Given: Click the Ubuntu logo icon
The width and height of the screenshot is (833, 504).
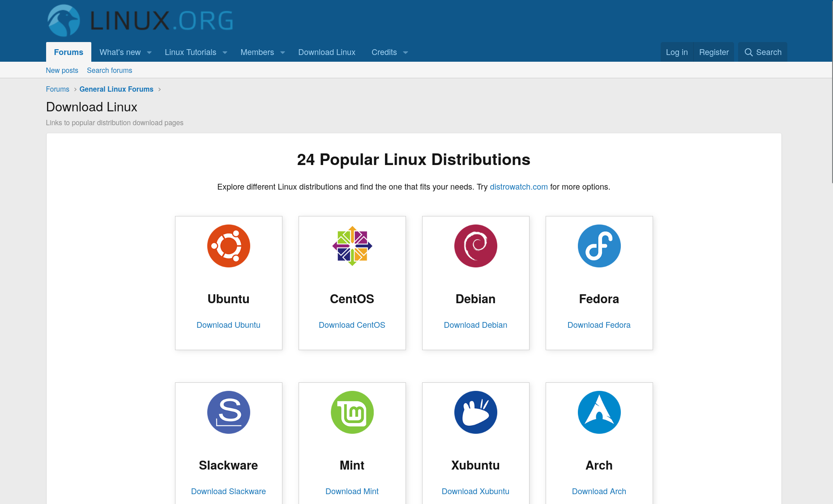Looking at the screenshot, I should (x=228, y=246).
